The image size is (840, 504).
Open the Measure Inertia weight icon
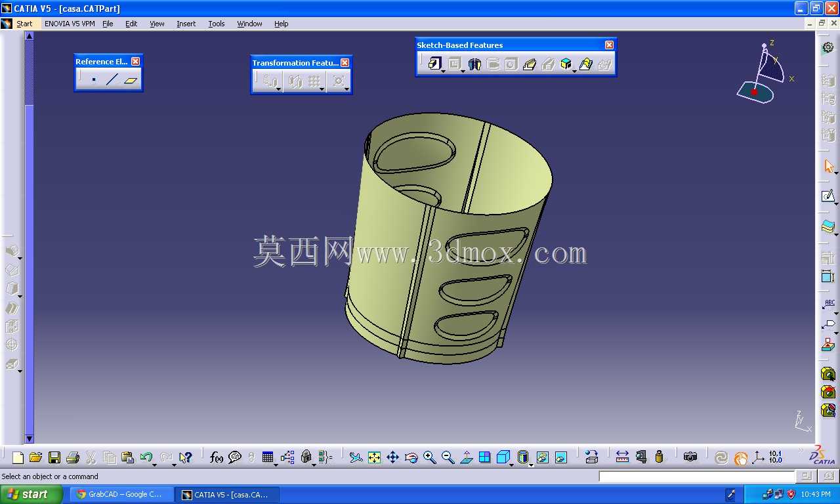click(659, 457)
